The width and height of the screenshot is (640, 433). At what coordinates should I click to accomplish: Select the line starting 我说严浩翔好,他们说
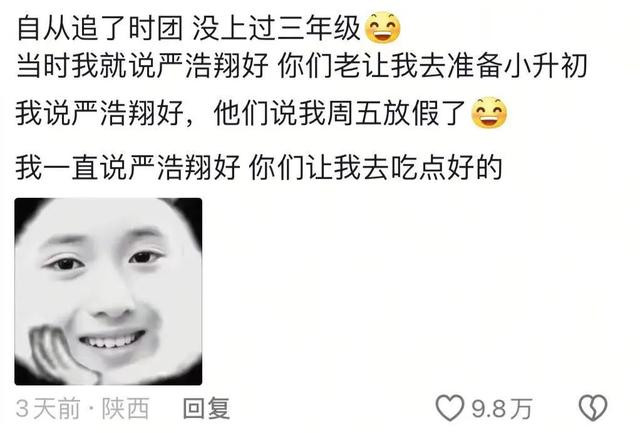pyautogui.click(x=262, y=113)
